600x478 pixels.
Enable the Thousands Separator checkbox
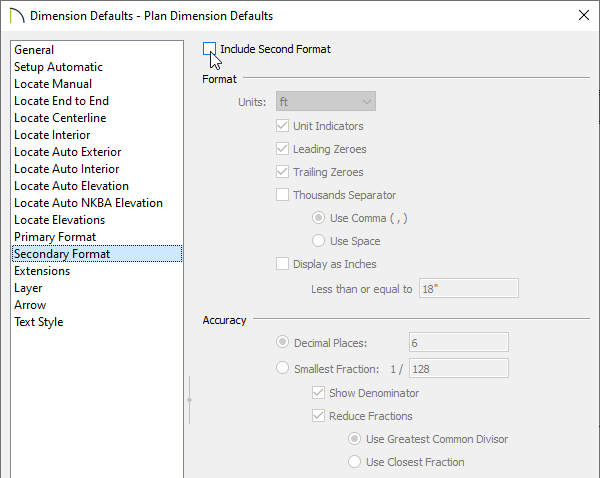coord(282,195)
